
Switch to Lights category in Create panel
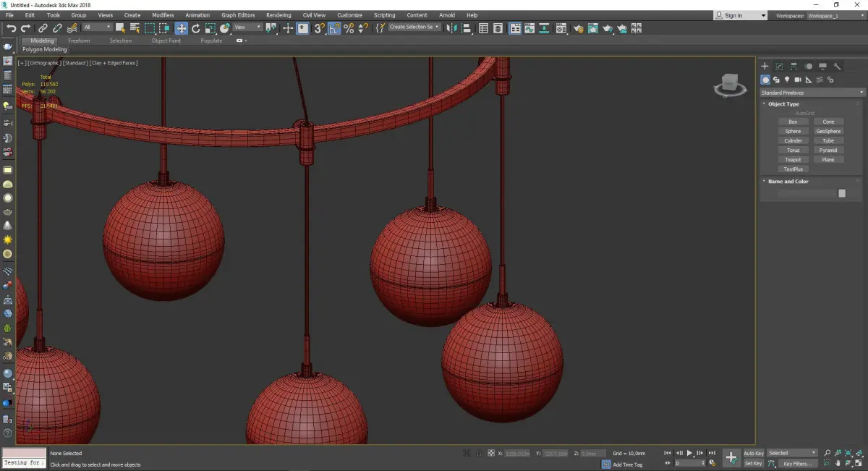[787, 80]
